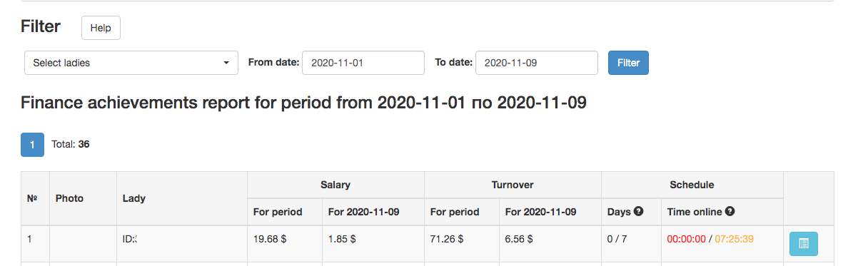Click the Schedule group header
Viewport: 868px width, 266px height.
692,185
